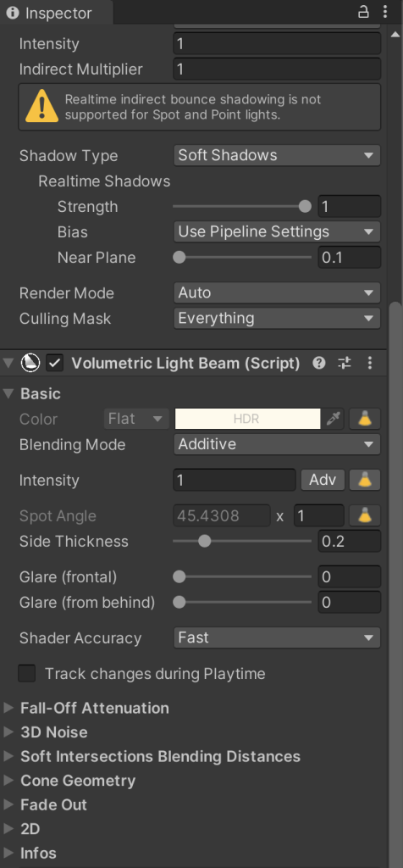Disable the Volumetric Light Beam script checkbox
This screenshot has height=868, width=403.
[55, 363]
